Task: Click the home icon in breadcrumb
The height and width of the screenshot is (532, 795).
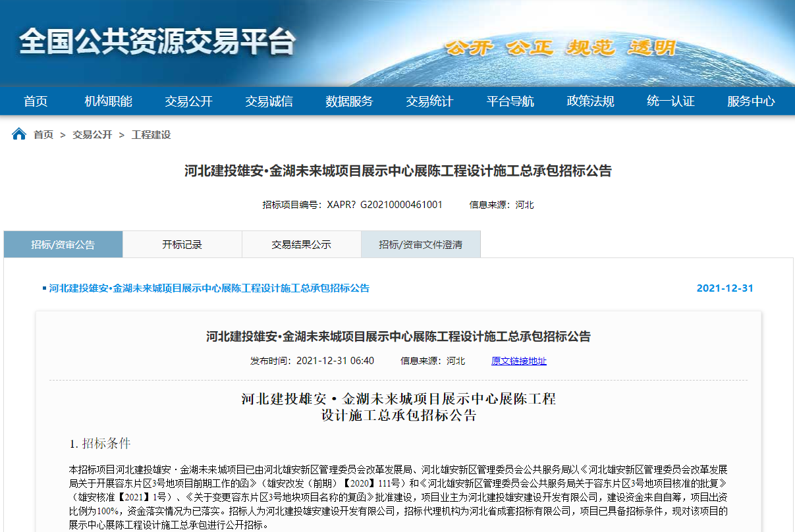Action: tap(19, 134)
